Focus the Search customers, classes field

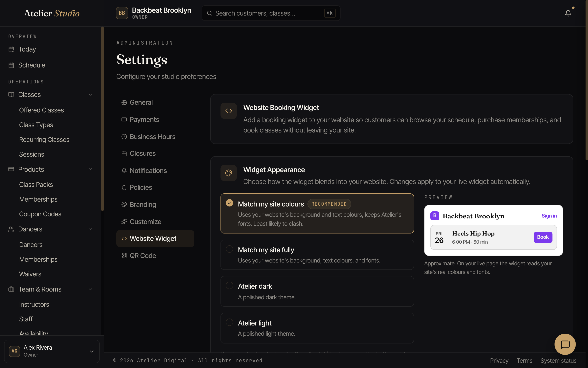click(271, 13)
